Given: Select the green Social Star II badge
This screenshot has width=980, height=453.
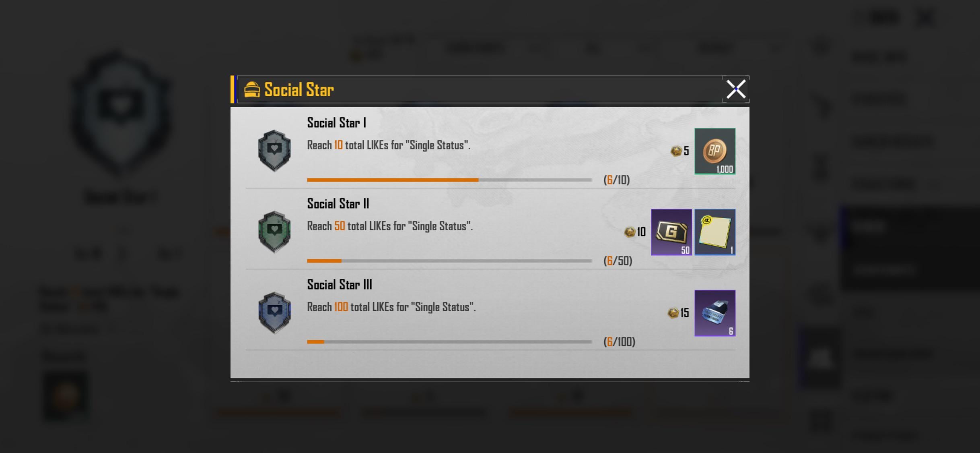Looking at the screenshot, I should (x=274, y=232).
